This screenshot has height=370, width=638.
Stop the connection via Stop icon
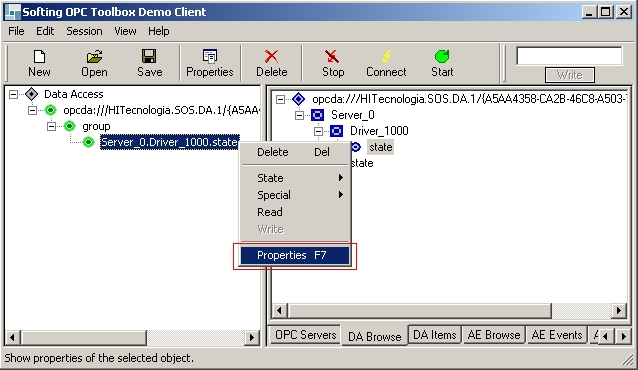(332, 57)
